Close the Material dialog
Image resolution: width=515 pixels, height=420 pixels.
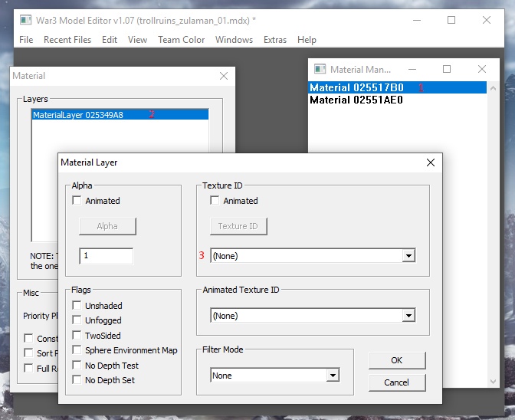(x=224, y=76)
